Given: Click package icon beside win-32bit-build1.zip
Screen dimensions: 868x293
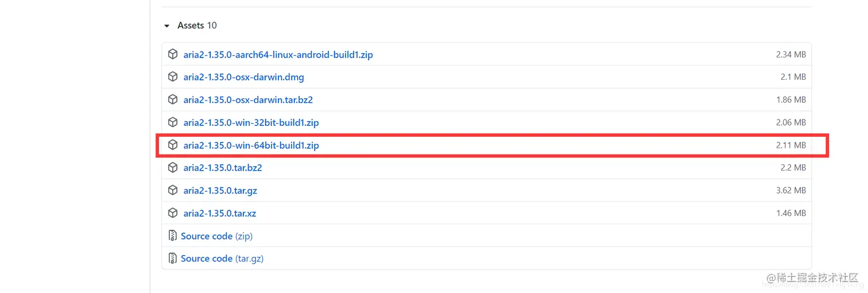Looking at the screenshot, I should [173, 122].
